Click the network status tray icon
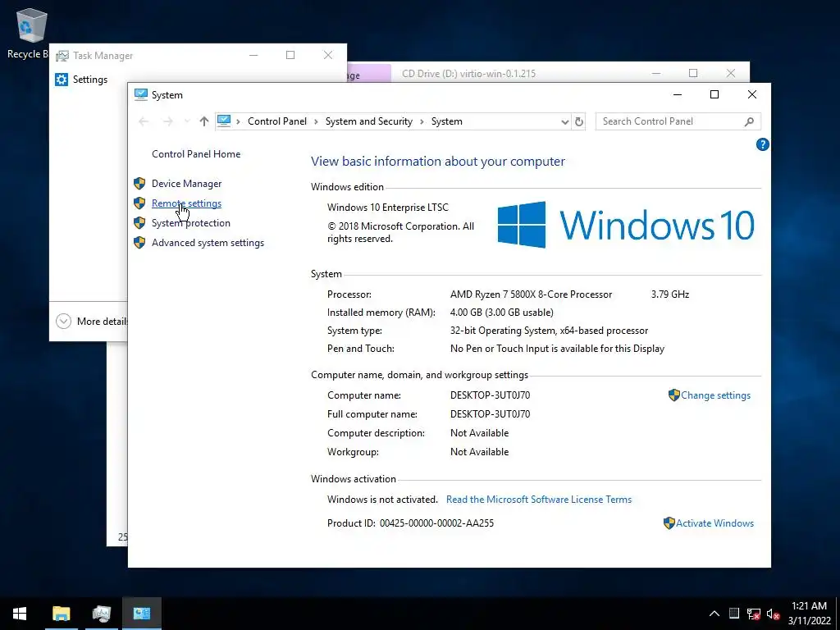This screenshot has height=630, width=840. (754, 614)
